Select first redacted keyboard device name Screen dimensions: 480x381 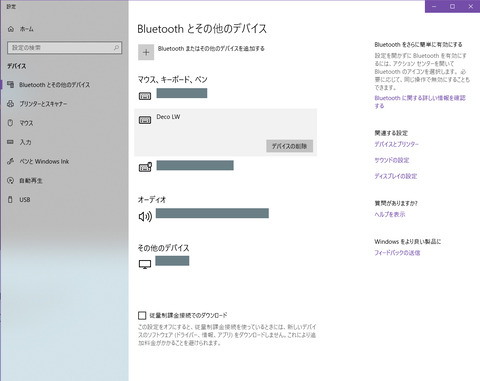(x=182, y=93)
